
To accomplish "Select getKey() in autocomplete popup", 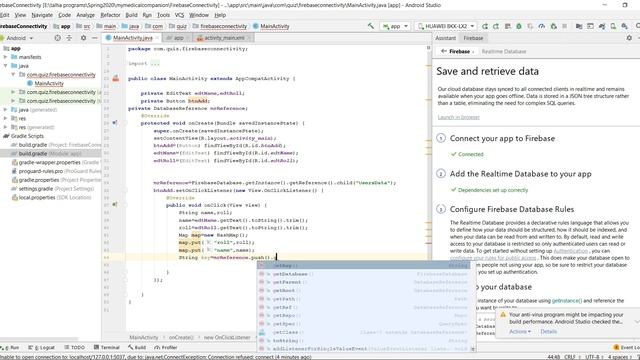I will (364, 266).
